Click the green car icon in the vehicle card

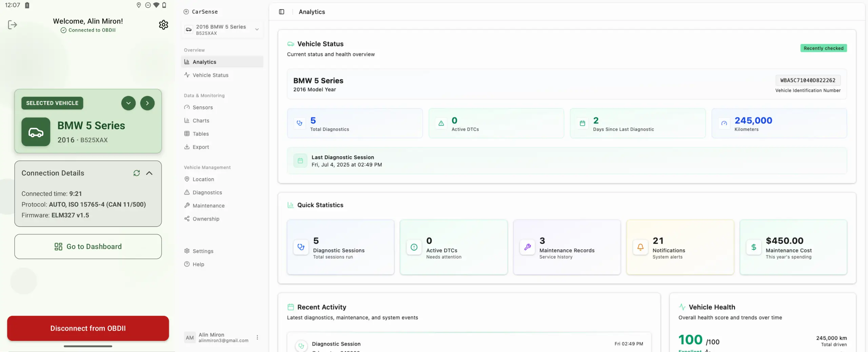(x=36, y=132)
